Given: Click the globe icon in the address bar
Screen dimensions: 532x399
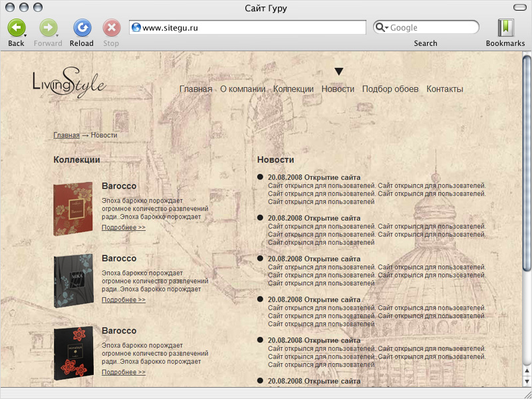Looking at the screenshot, I should (136, 27).
